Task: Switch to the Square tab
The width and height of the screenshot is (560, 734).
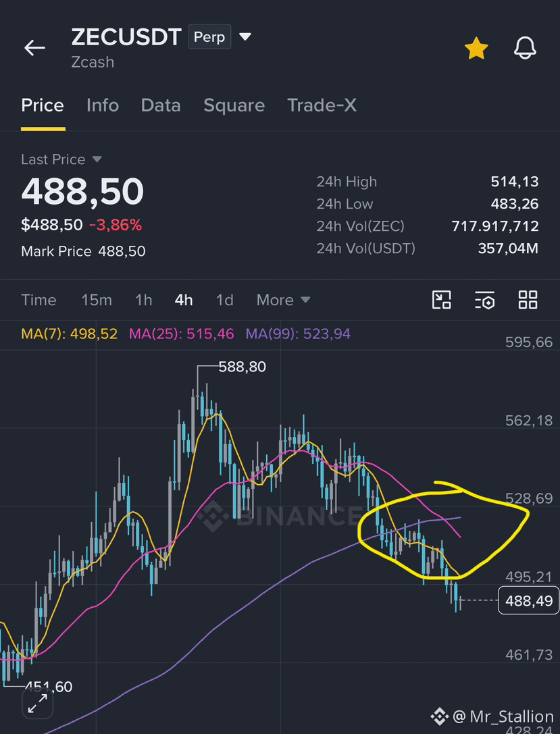Action: 234,106
